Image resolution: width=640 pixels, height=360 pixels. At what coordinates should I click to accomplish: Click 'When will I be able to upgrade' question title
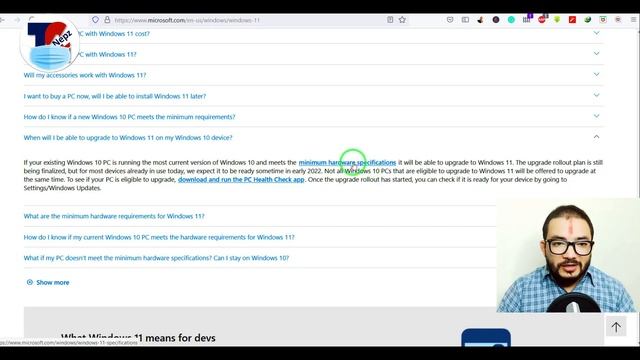tap(128, 138)
